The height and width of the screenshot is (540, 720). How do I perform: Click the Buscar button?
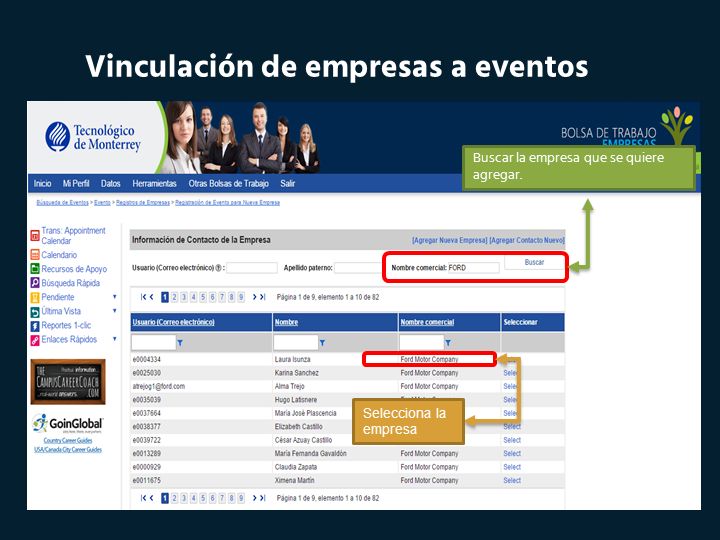[534, 262]
